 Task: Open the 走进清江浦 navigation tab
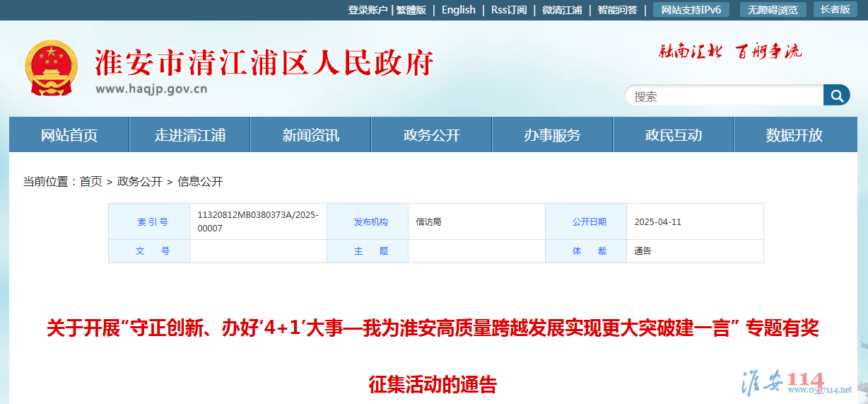pyautogui.click(x=190, y=135)
